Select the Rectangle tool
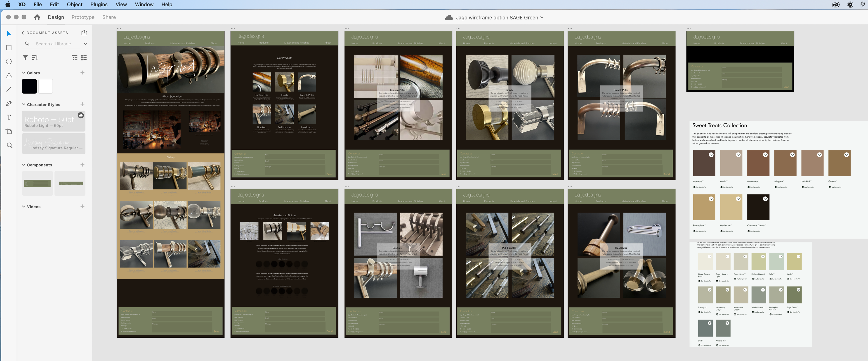This screenshot has width=868, height=361. (x=9, y=48)
